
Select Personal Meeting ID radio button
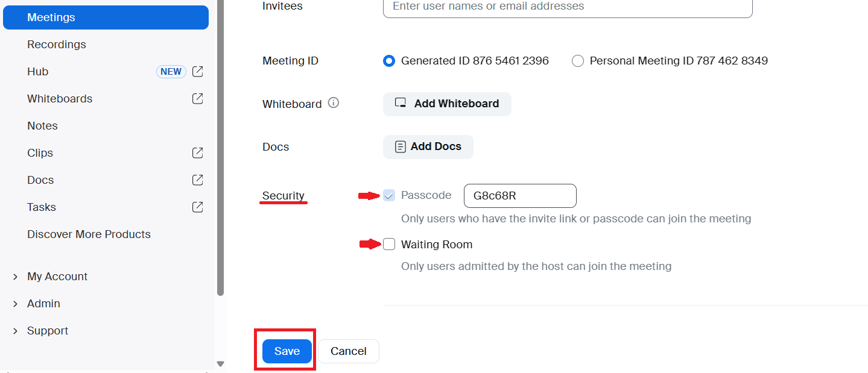click(x=578, y=61)
